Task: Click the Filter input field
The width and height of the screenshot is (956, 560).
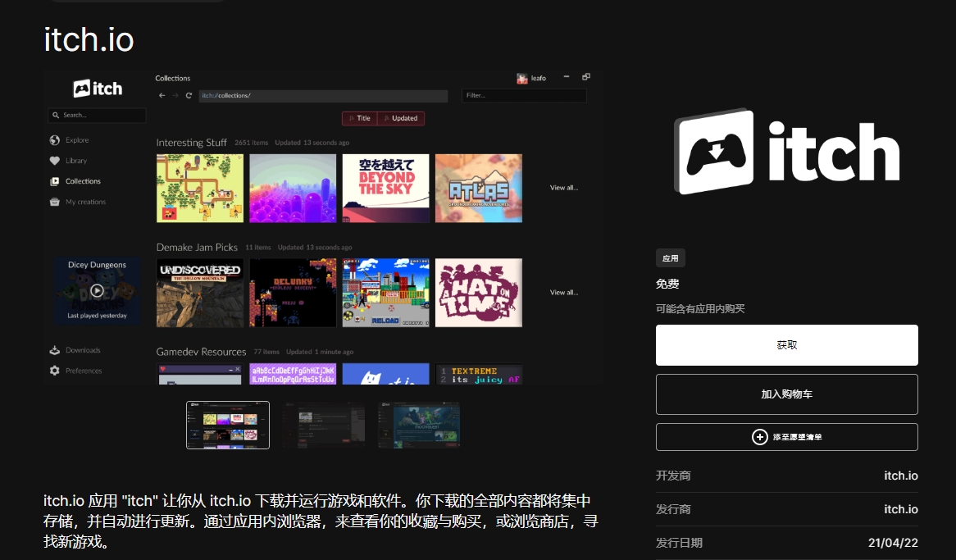Action: pos(525,96)
